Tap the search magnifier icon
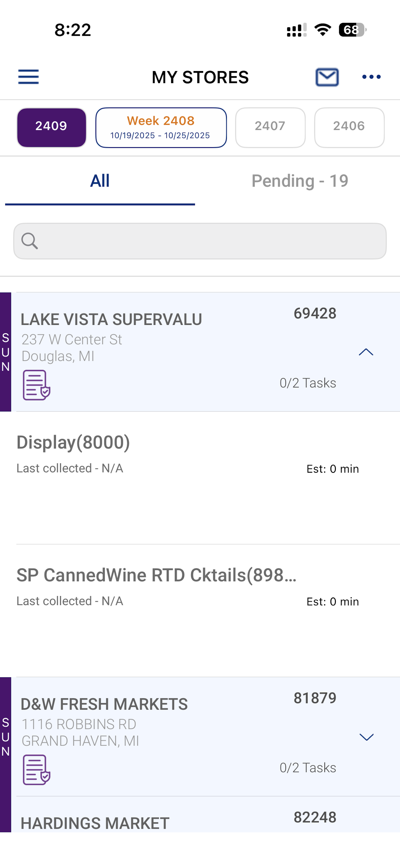This screenshot has width=400, height=868. click(29, 241)
